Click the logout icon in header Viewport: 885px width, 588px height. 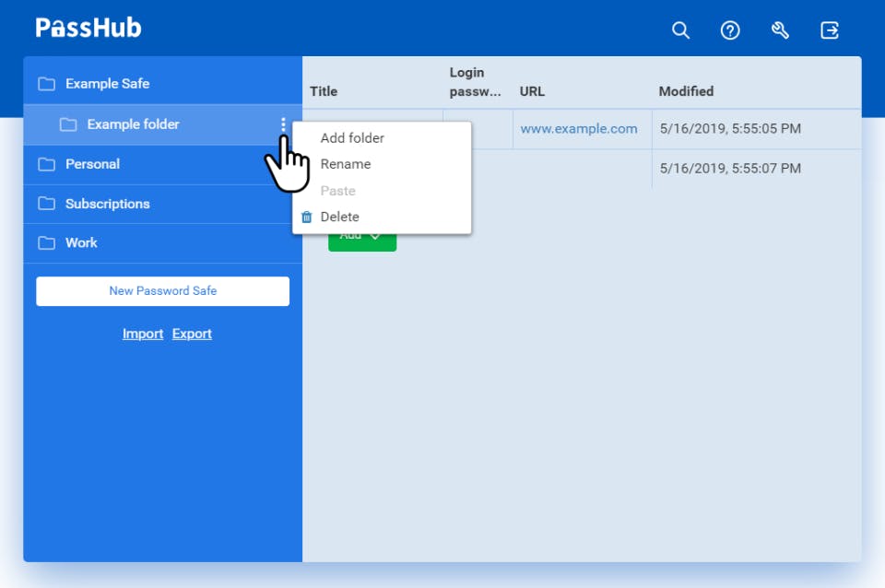click(x=829, y=29)
